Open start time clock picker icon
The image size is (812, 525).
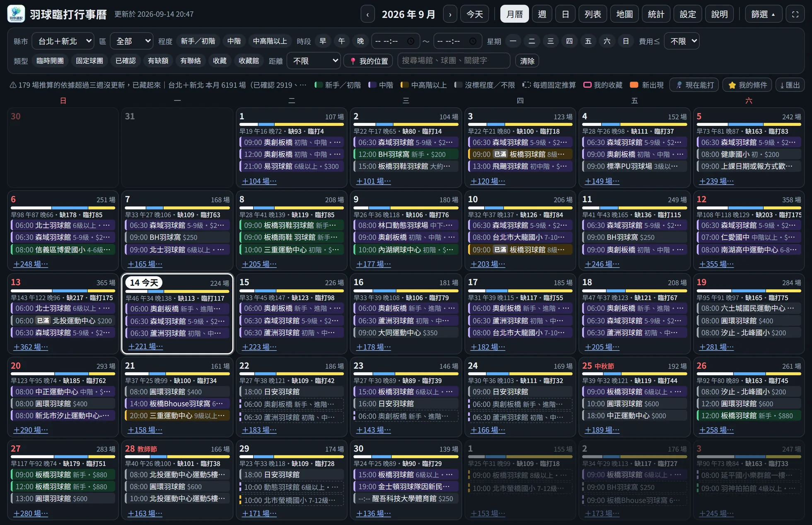click(x=411, y=41)
